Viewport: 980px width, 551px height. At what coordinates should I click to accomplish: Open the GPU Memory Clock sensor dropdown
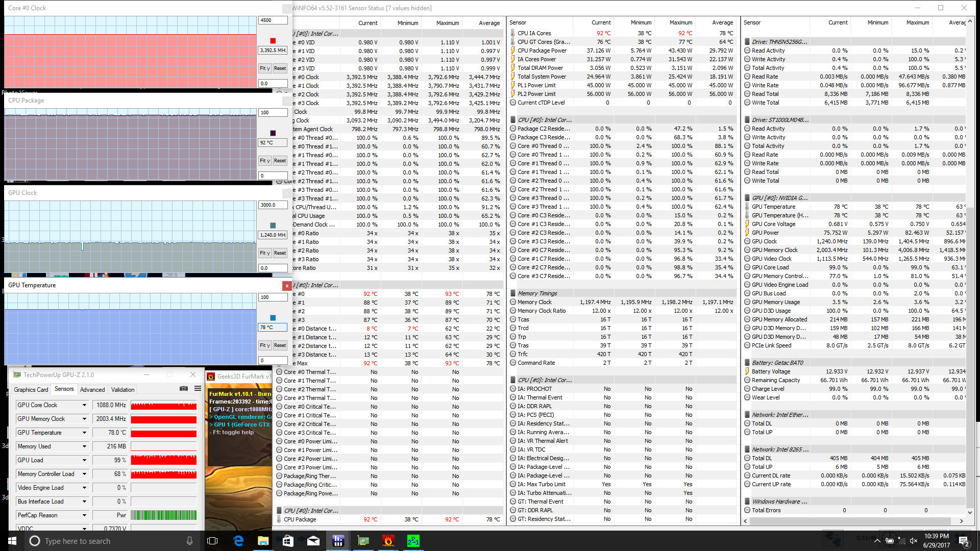pos(84,419)
